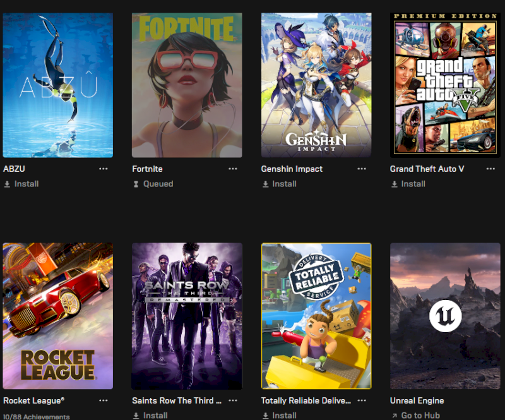Click the Totally Reliable Delive... title
This screenshot has width=505, height=420.
(306, 400)
